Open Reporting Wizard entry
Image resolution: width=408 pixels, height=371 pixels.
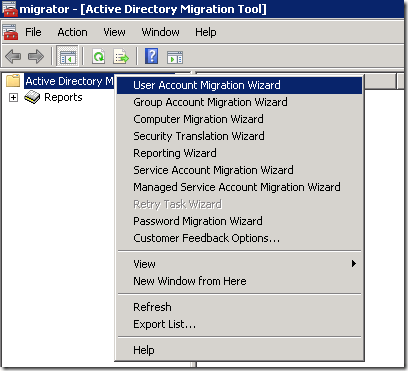click(239, 153)
